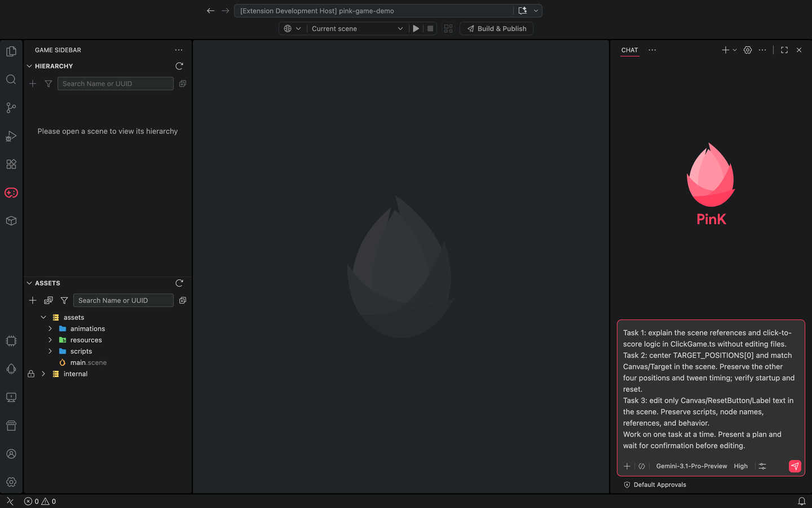Expand the scripts folder

pyautogui.click(x=50, y=352)
